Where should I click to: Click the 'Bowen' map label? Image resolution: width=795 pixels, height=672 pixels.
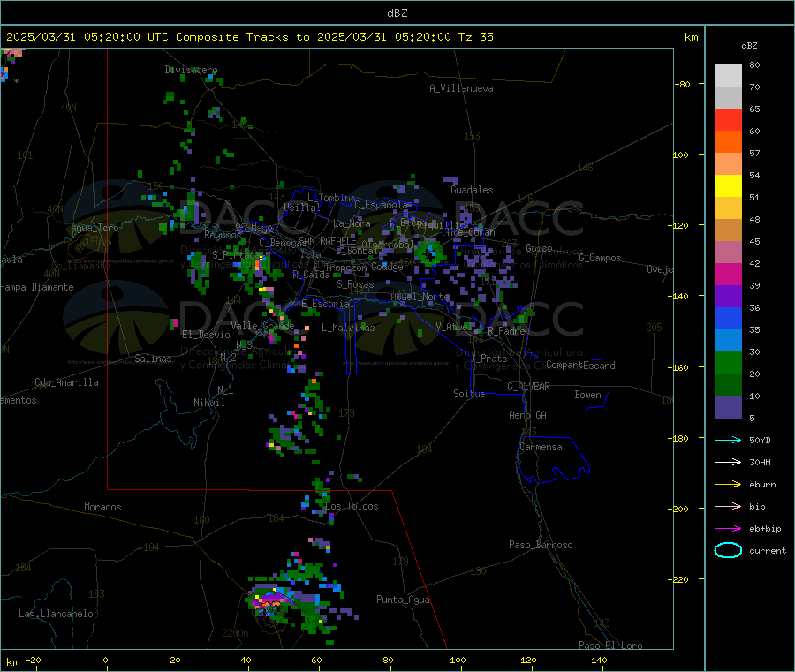pyautogui.click(x=588, y=394)
